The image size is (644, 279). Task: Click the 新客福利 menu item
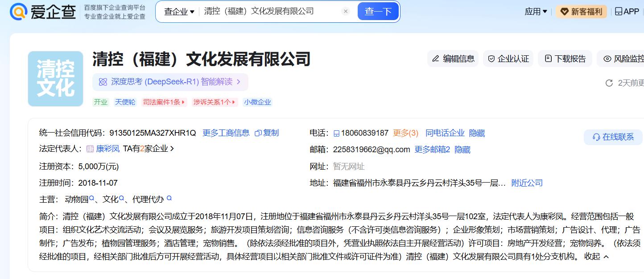[582, 12]
